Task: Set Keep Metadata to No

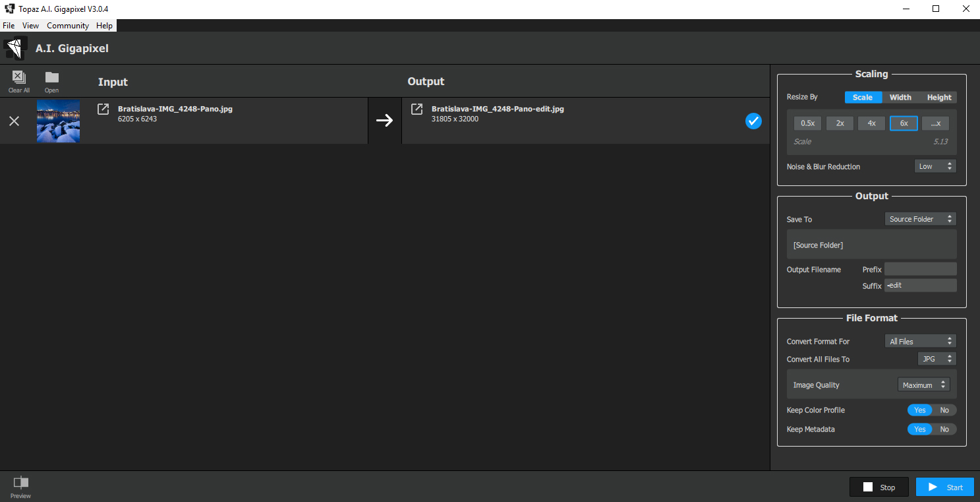Action: pyautogui.click(x=944, y=429)
